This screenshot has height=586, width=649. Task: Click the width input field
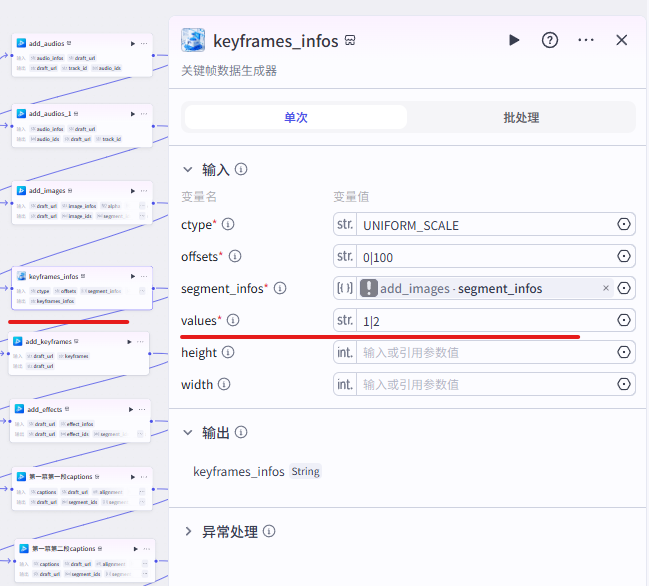click(x=486, y=384)
